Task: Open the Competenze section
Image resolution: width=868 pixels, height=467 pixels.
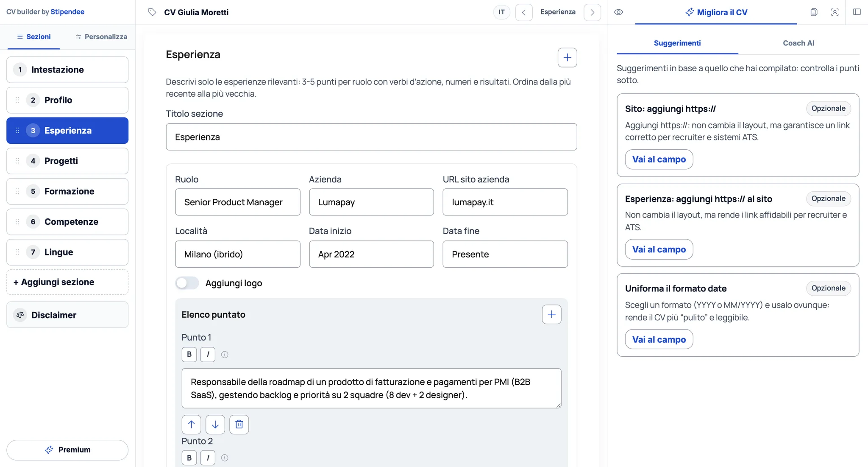Action: pos(67,222)
